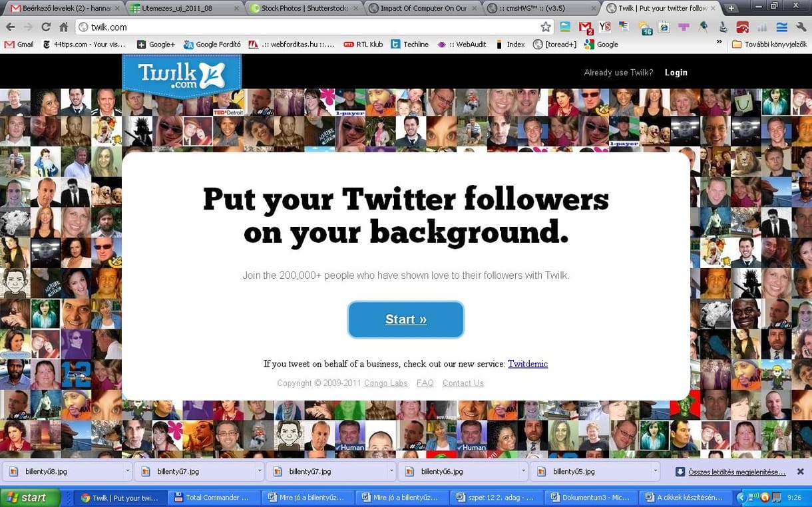This screenshot has width=812, height=507.
Task: Click the green pushpin extension icon
Action: [x=703, y=27]
